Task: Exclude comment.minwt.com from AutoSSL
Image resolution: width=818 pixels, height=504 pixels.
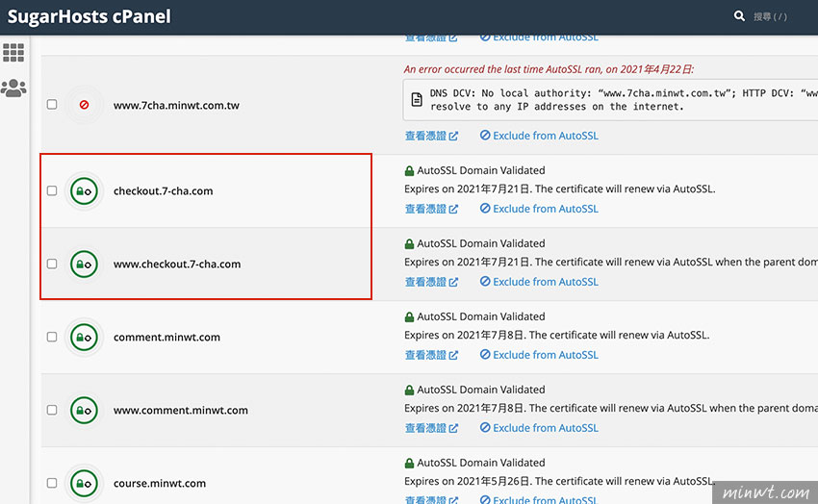Action: [x=539, y=354]
